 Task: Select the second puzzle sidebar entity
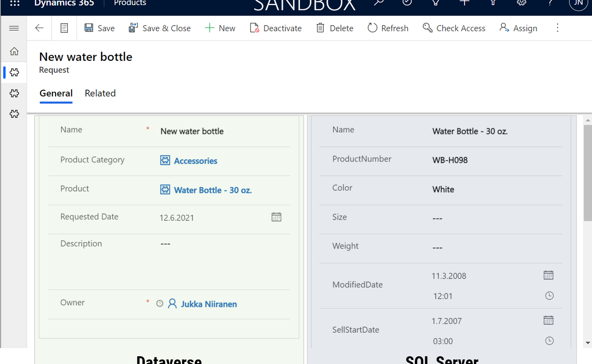pos(14,93)
